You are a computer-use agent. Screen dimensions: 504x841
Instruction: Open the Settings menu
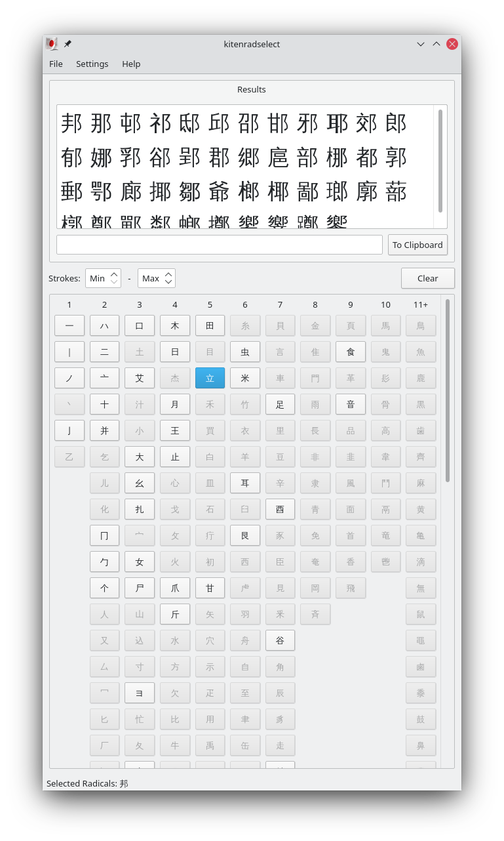point(92,64)
